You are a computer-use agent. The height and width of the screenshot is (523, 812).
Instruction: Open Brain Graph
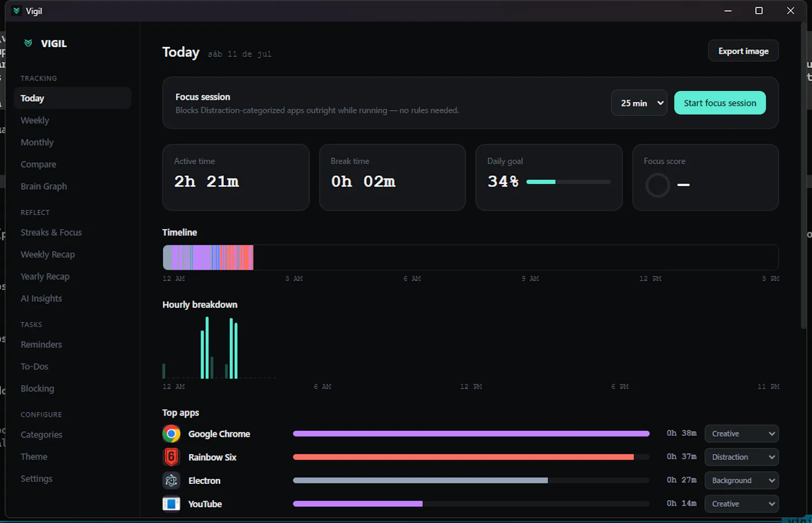point(73,186)
